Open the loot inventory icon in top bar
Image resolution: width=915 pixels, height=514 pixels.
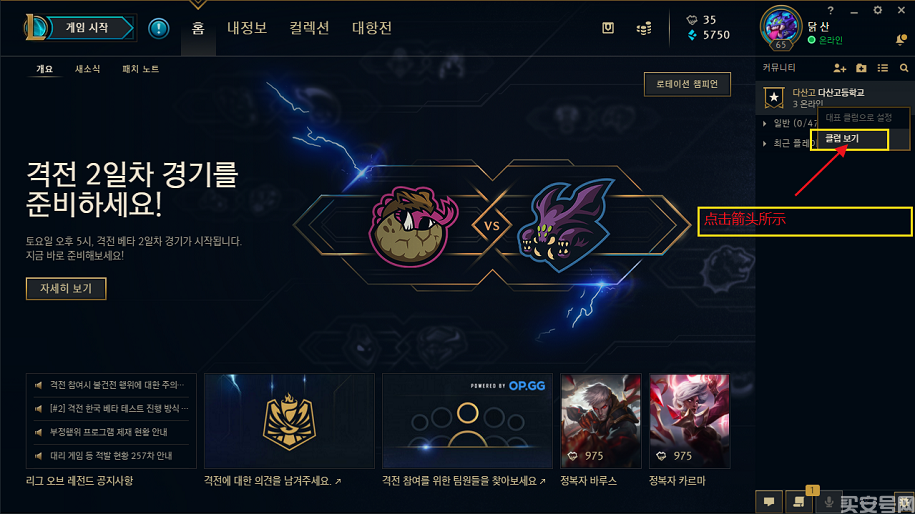tap(607, 27)
